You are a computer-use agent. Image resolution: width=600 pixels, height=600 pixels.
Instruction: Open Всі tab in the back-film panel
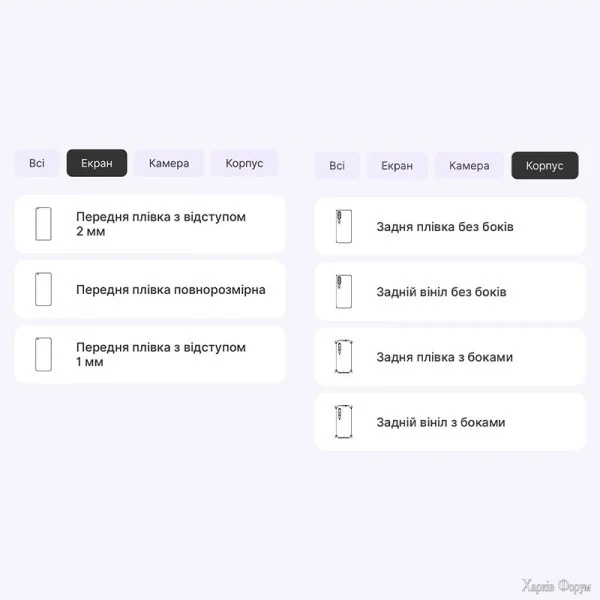pyautogui.click(x=337, y=166)
